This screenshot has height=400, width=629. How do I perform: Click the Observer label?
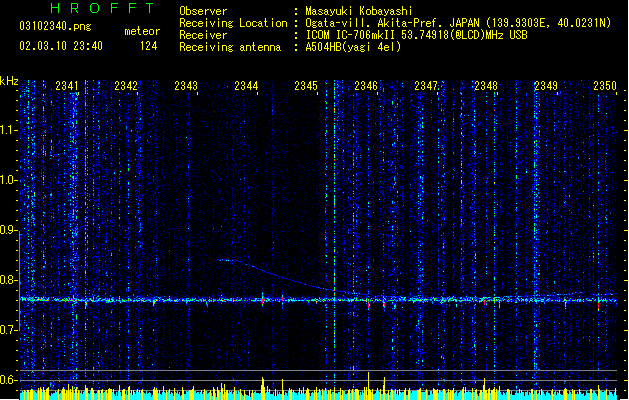[203, 11]
